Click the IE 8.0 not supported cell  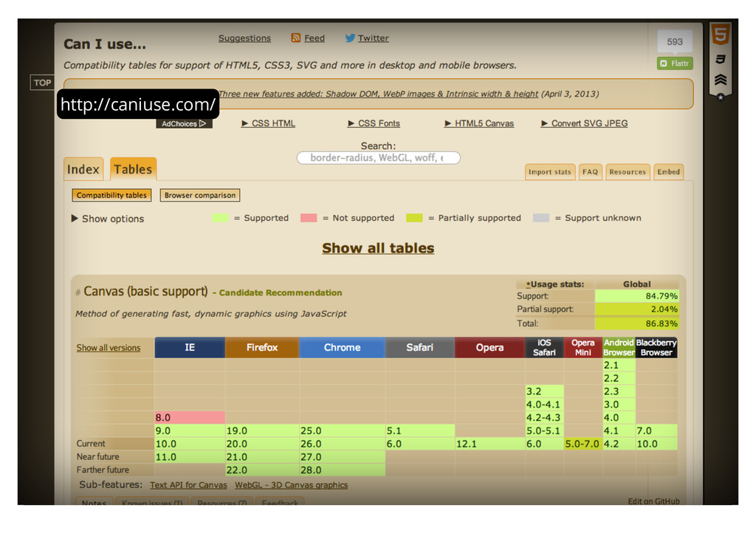(x=190, y=418)
